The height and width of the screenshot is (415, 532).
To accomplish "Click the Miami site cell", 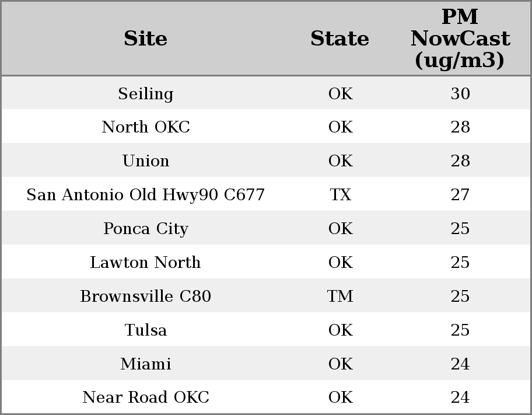I will (146, 364).
